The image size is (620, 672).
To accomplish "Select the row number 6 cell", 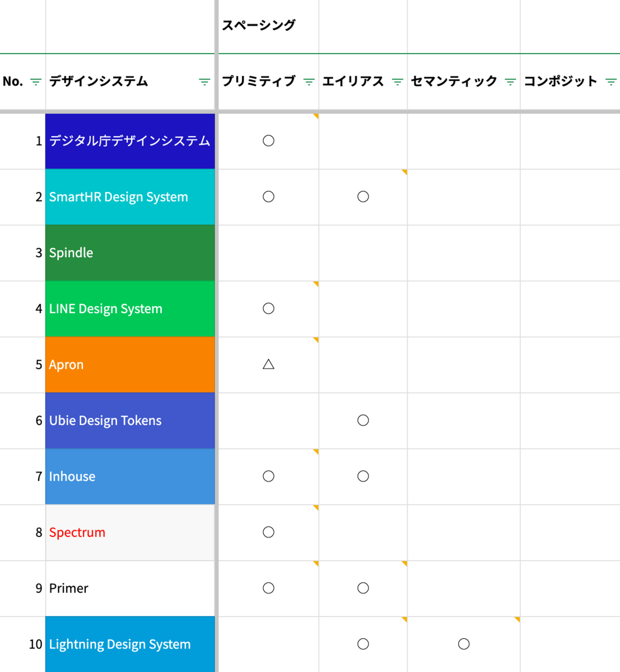I will [x=22, y=421].
